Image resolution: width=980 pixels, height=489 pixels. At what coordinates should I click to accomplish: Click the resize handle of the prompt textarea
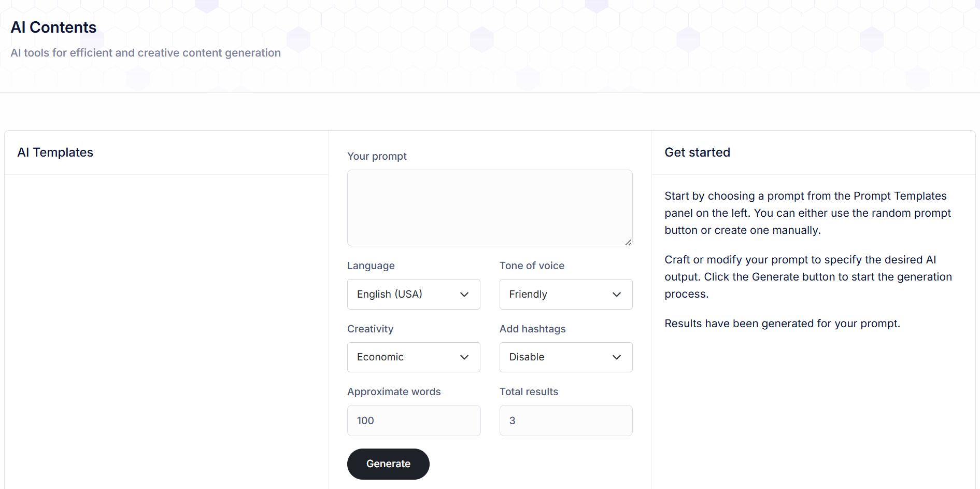click(628, 242)
